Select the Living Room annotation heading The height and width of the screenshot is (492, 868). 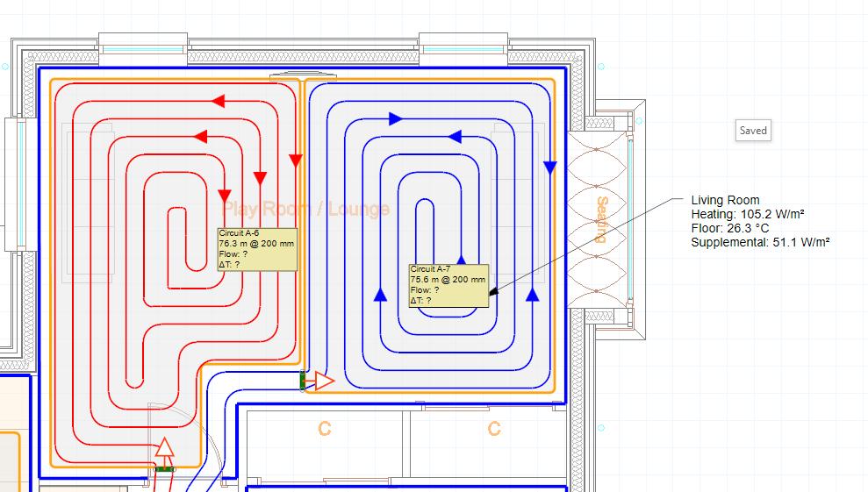coord(725,200)
